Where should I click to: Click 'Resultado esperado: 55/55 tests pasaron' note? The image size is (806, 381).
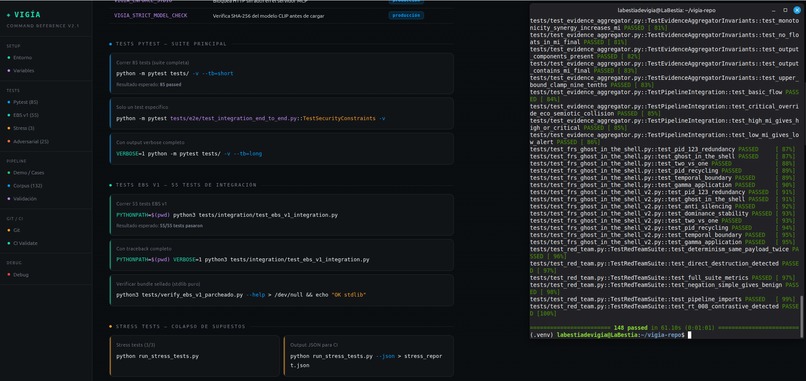[x=159, y=226]
